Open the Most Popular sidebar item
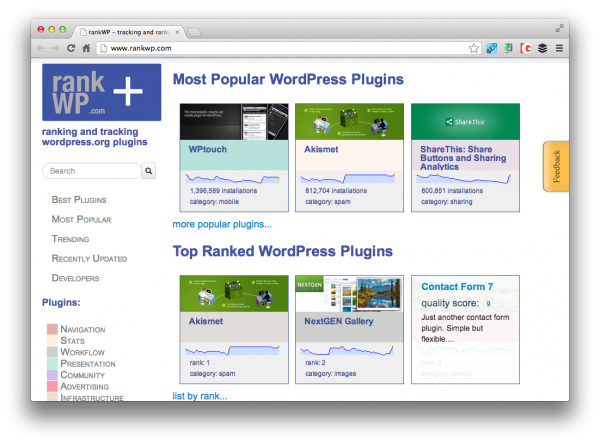The height and width of the screenshot is (444, 600). (81, 219)
